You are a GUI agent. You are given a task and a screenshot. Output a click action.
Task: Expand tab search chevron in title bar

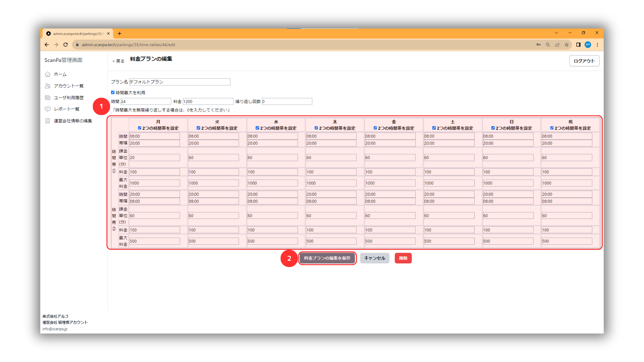coord(556,33)
